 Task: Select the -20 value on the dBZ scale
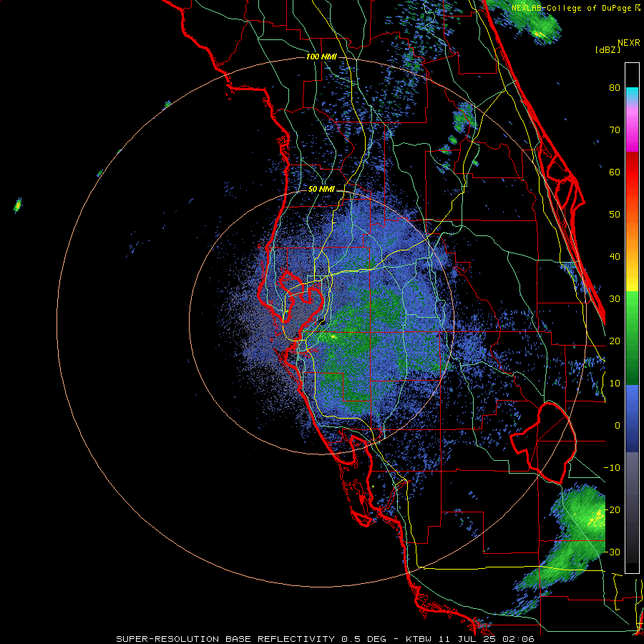[612, 509]
